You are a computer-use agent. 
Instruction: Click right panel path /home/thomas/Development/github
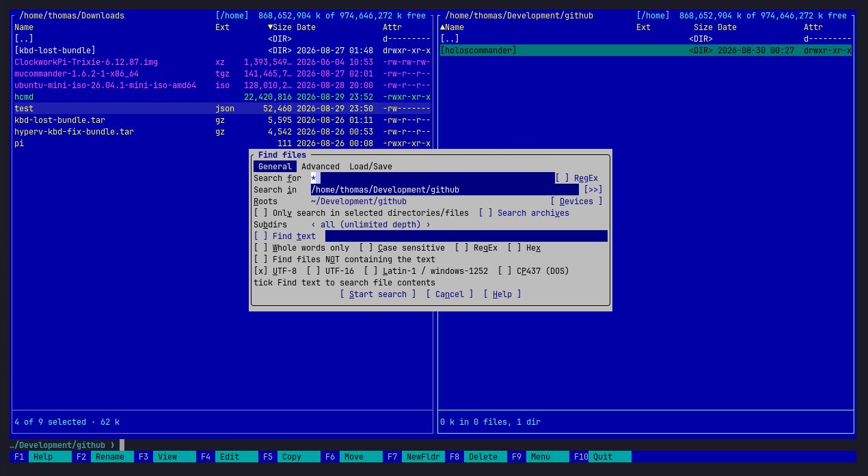point(519,16)
